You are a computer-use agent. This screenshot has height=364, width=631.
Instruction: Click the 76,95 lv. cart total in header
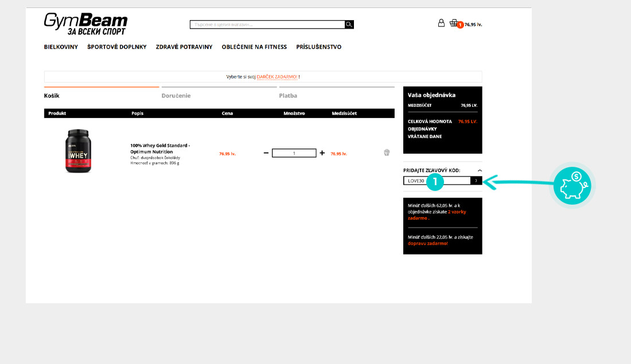click(x=473, y=25)
